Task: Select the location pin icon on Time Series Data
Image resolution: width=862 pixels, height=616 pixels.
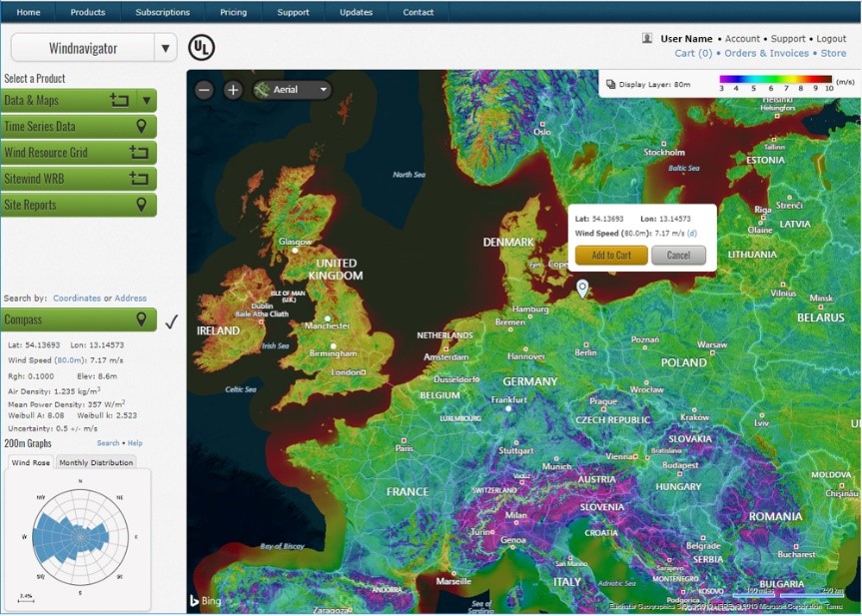Action: pos(141,127)
